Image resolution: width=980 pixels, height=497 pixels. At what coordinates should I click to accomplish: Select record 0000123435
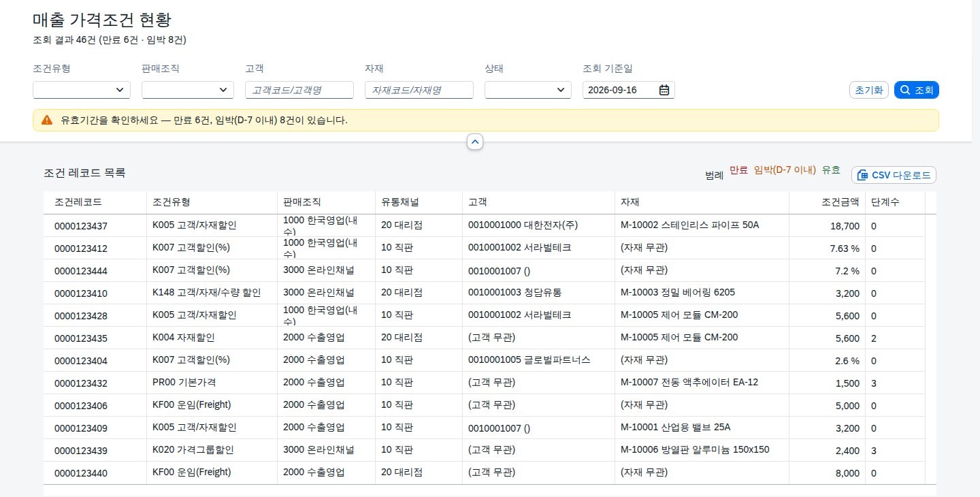(x=81, y=338)
